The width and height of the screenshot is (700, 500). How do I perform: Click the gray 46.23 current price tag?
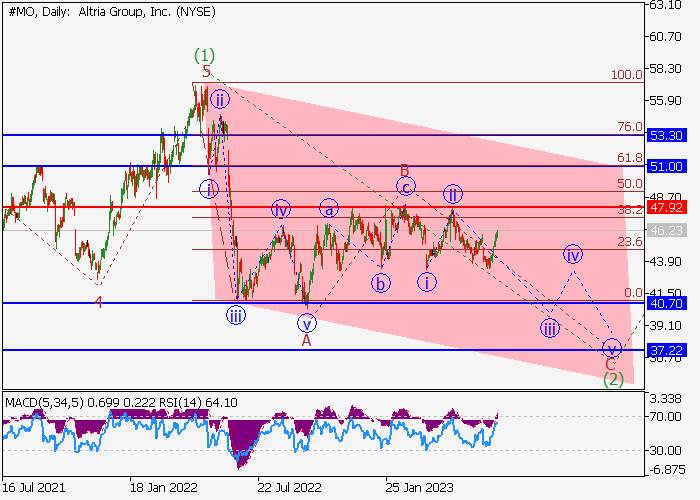(667, 230)
